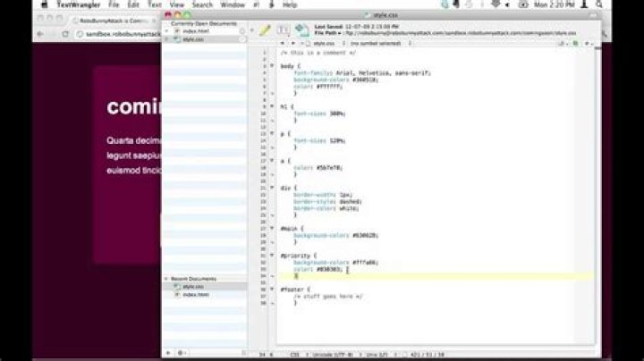Open the Window menu
This screenshot has width=644, height=361.
[x=233, y=4]
